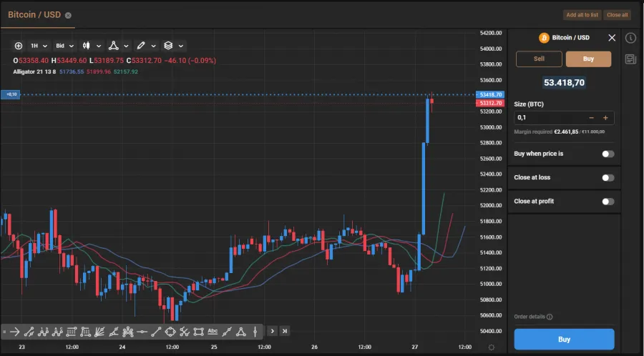Select the Abc text annotation tool
The width and height of the screenshot is (644, 356).
[213, 331]
